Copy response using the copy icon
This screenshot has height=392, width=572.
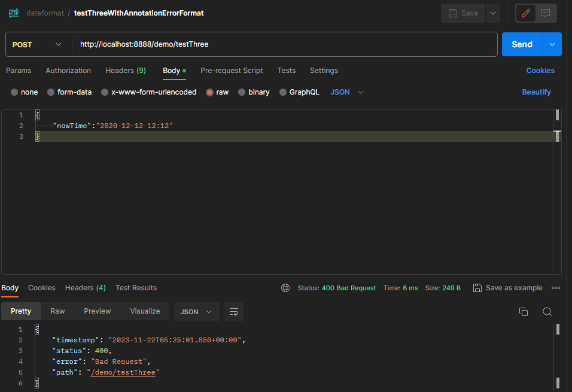(x=523, y=312)
